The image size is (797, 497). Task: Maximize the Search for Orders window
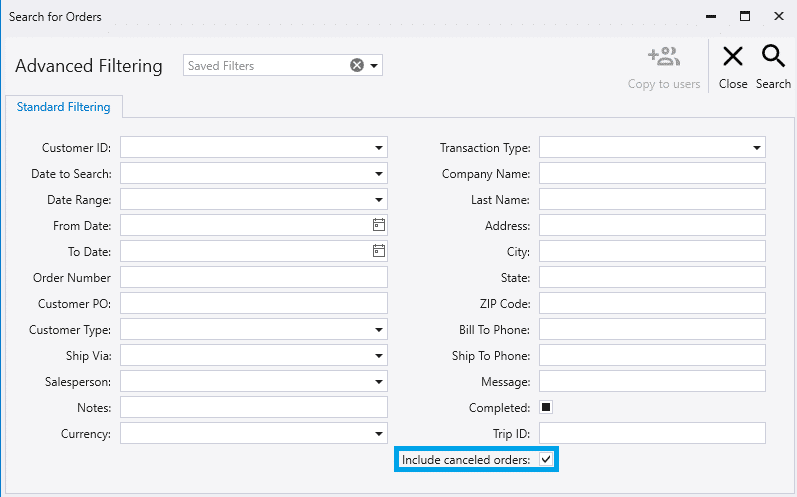point(745,16)
